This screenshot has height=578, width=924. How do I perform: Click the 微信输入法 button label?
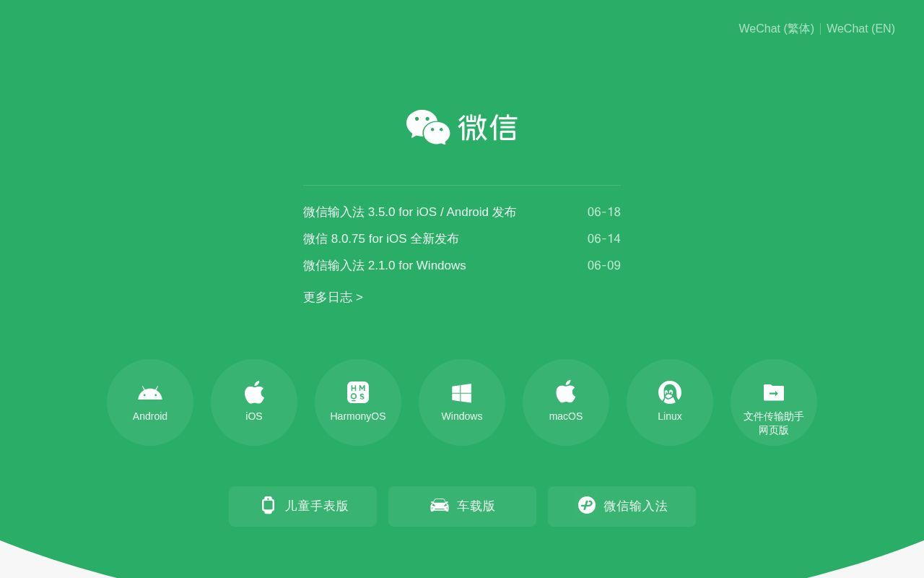[x=635, y=506]
